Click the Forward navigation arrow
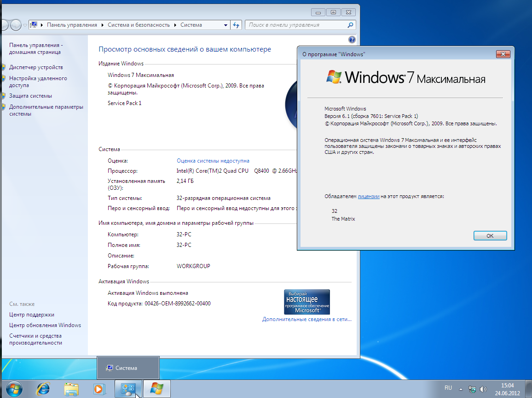Screen dimensions: 532x398 coord(16,25)
